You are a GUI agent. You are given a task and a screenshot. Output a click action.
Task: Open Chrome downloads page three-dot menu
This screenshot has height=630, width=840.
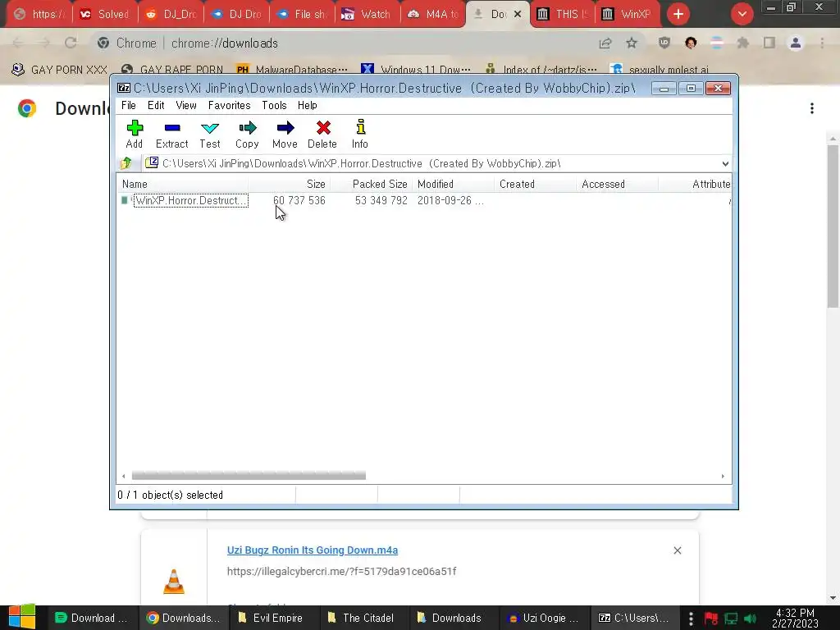click(812, 108)
